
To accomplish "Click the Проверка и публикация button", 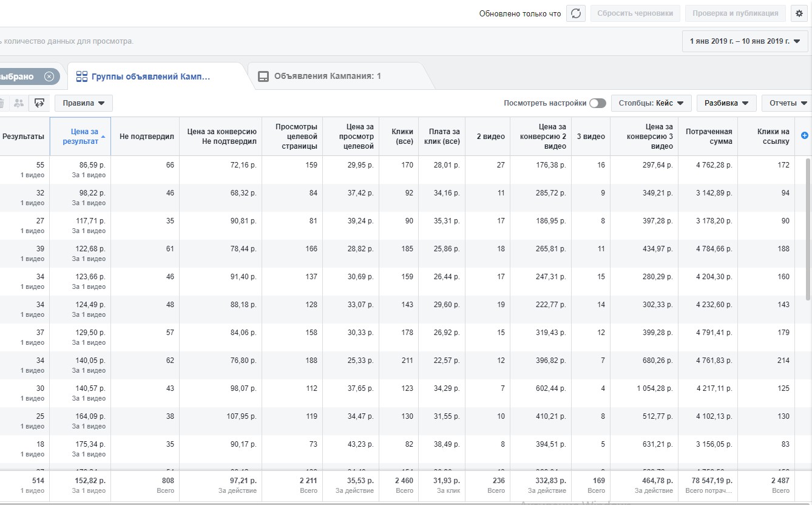I will (x=735, y=13).
